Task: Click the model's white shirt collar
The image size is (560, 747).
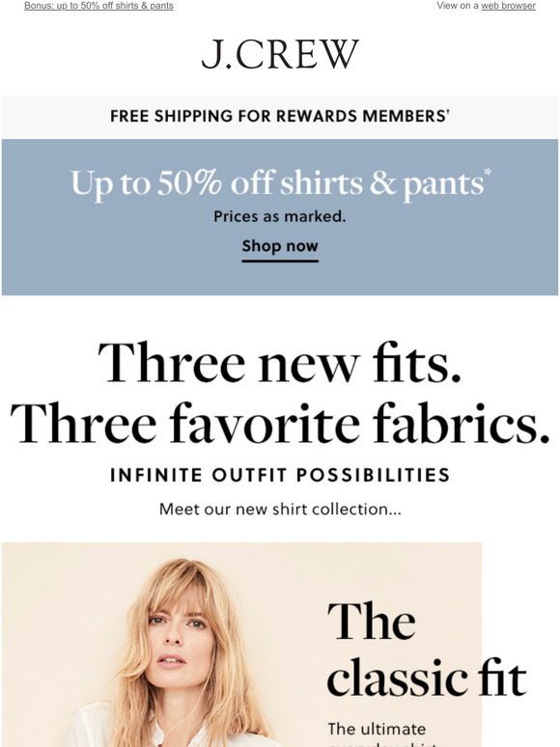Action: tap(157, 732)
